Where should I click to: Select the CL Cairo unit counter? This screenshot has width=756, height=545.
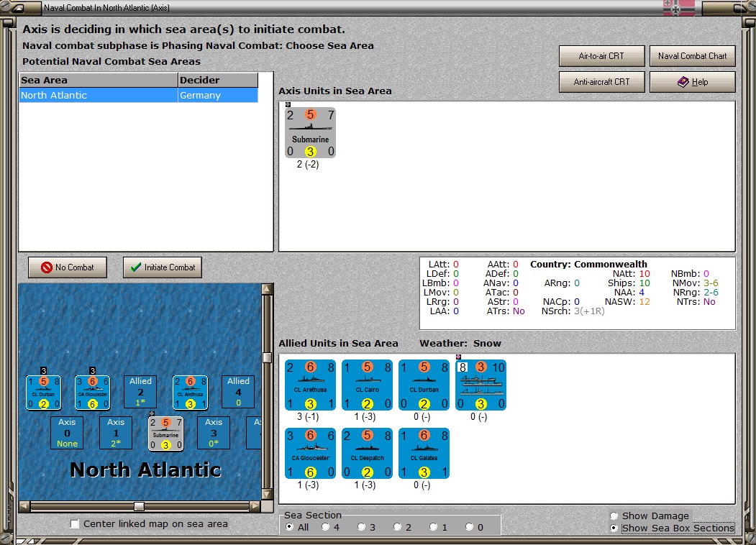[367, 385]
